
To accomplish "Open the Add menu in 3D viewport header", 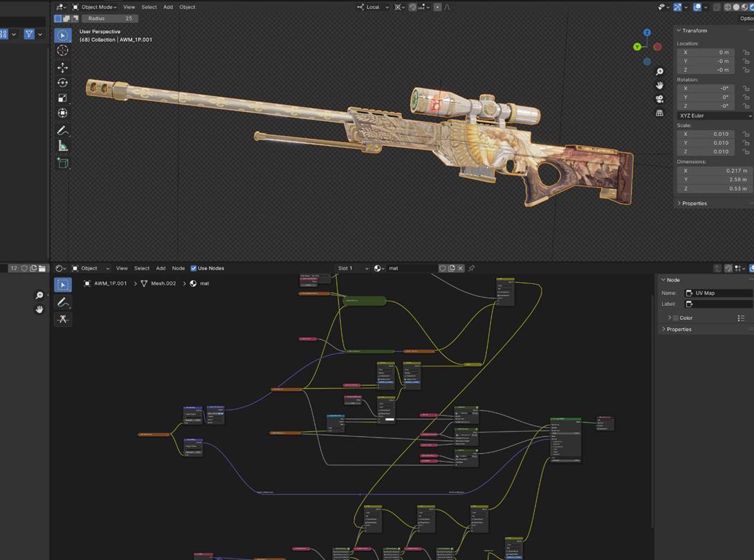I will coord(168,7).
